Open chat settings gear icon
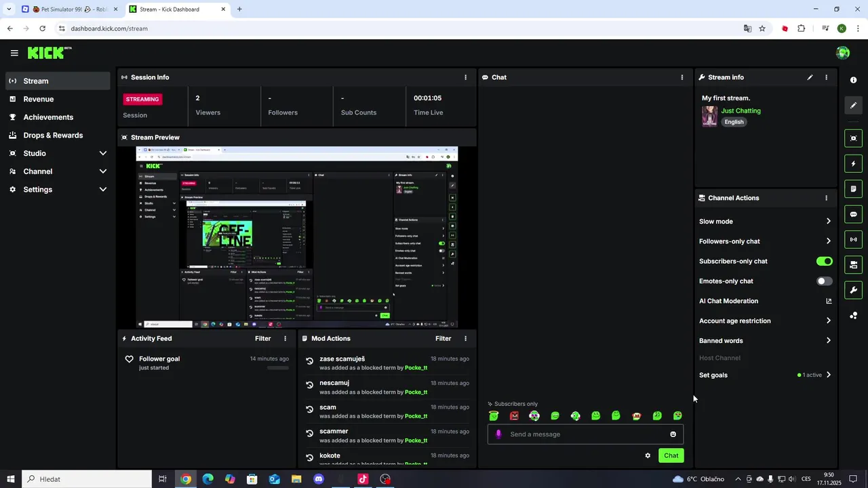 click(x=648, y=455)
